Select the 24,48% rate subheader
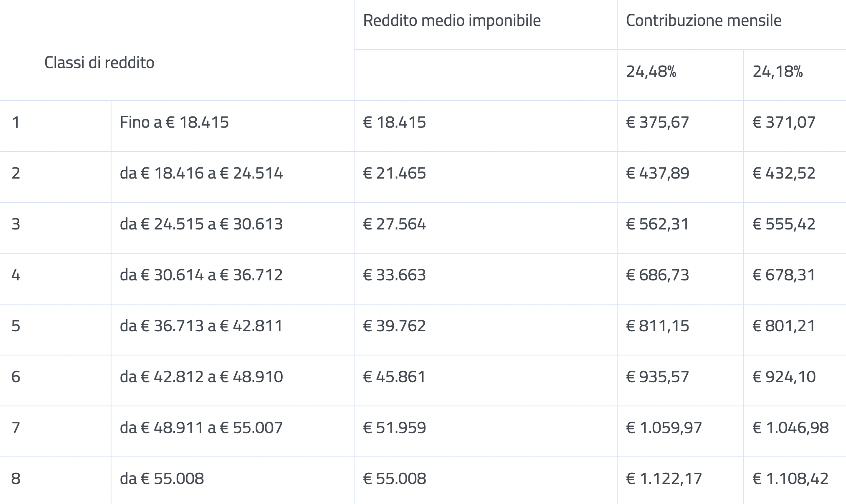846x504 pixels. tap(651, 72)
